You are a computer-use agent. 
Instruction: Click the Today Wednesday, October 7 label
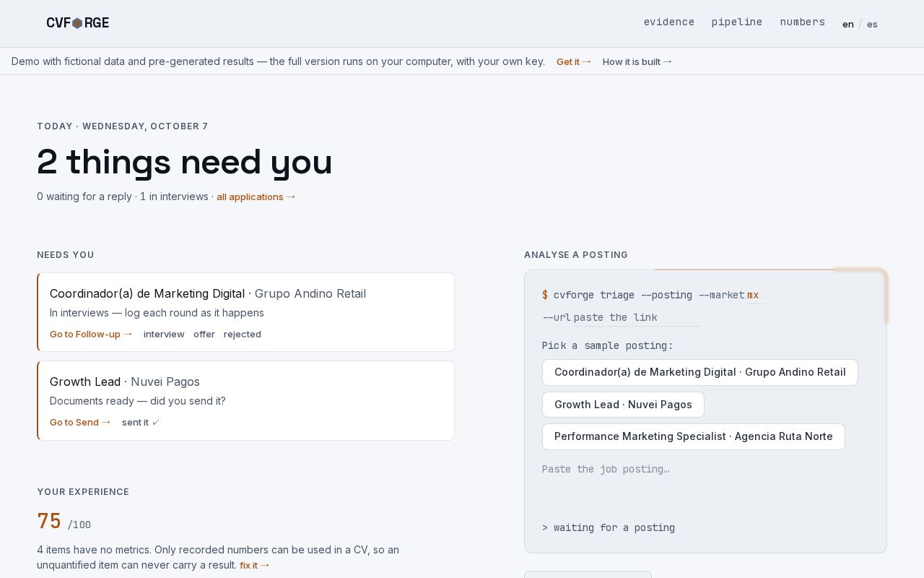[123, 126]
